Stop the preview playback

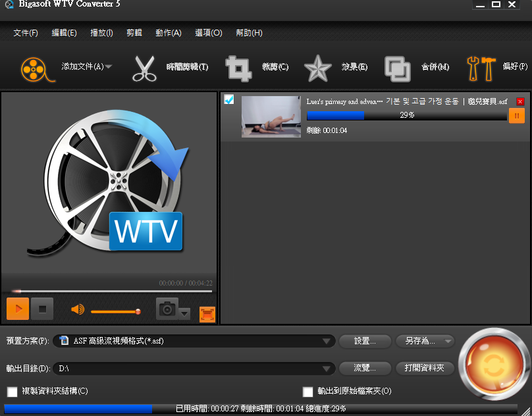point(42,309)
